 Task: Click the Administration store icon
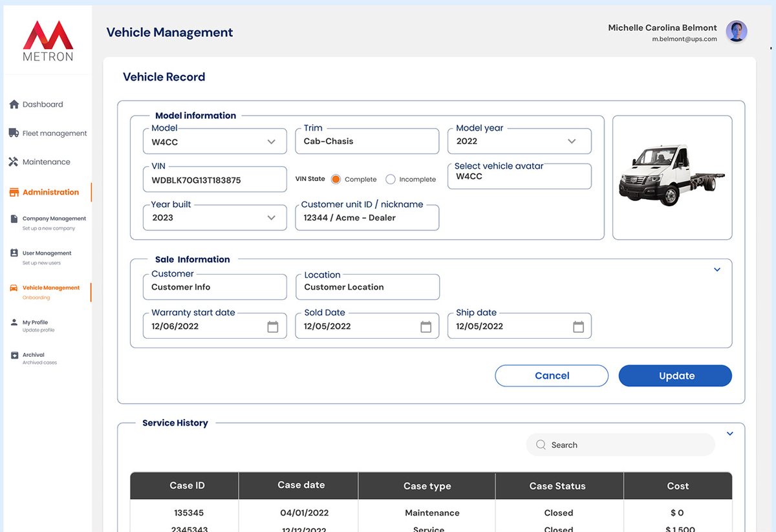[x=14, y=192]
